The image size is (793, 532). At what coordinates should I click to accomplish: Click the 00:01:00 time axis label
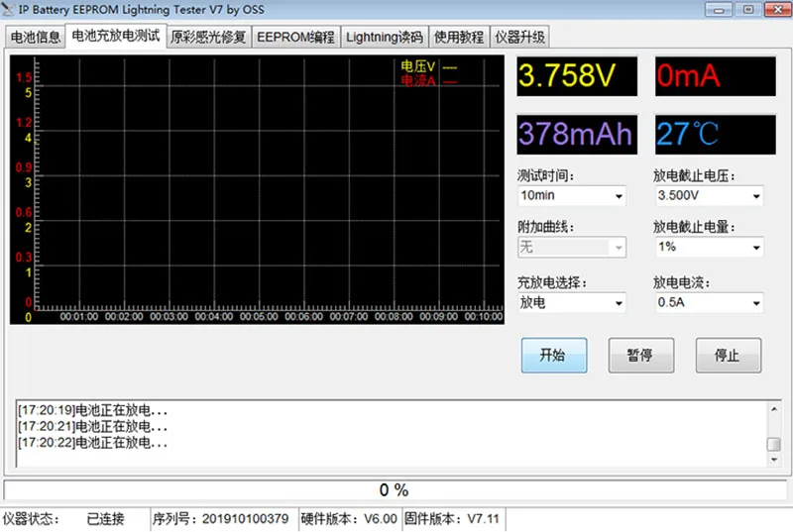pos(79,317)
